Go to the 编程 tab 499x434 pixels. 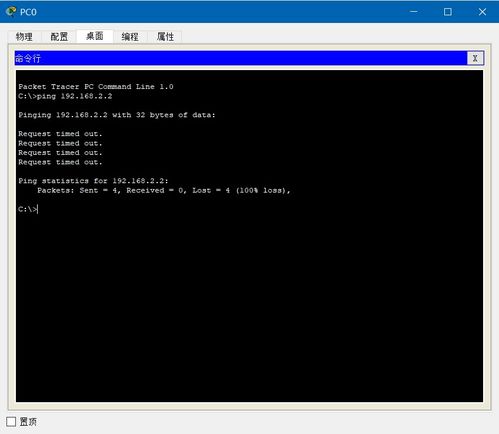click(130, 37)
